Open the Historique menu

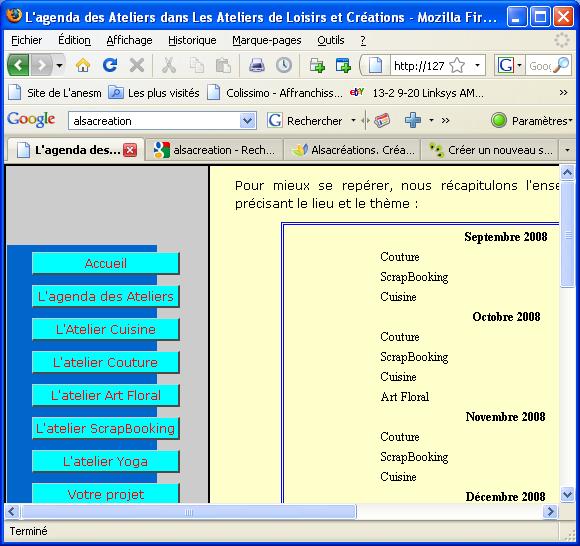point(192,40)
